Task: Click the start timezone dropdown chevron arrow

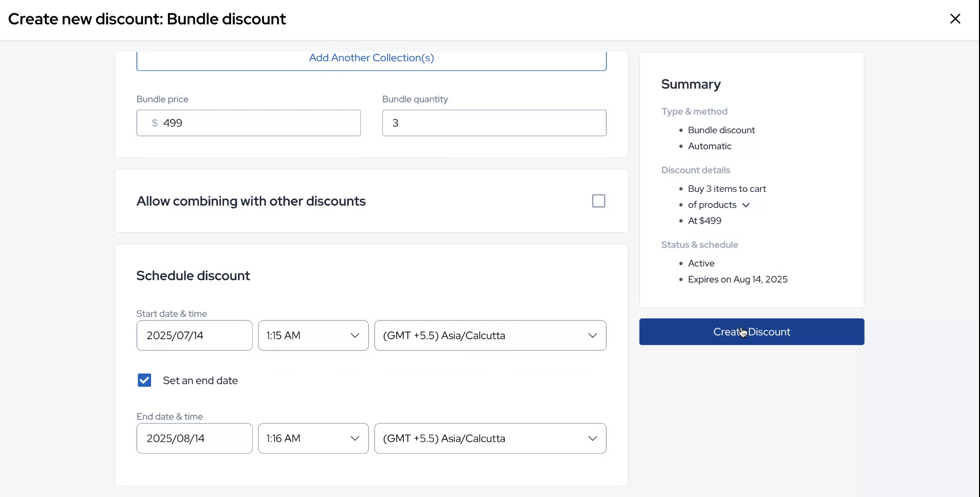Action: (x=592, y=336)
